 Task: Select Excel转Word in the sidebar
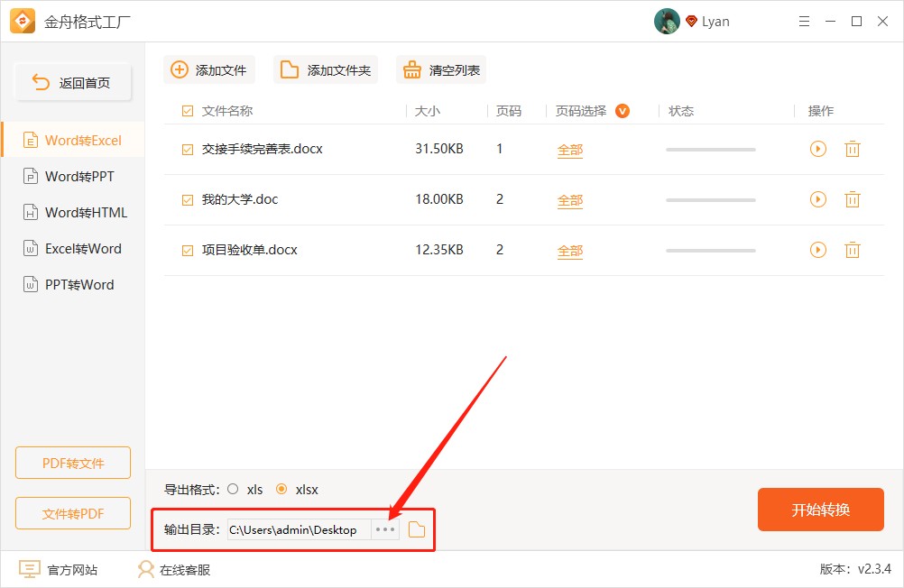(72, 248)
